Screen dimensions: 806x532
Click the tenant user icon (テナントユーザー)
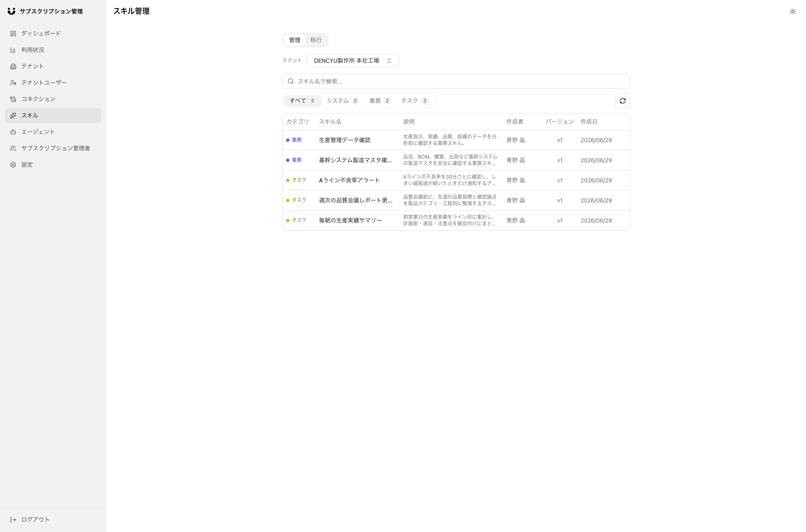pyautogui.click(x=13, y=83)
